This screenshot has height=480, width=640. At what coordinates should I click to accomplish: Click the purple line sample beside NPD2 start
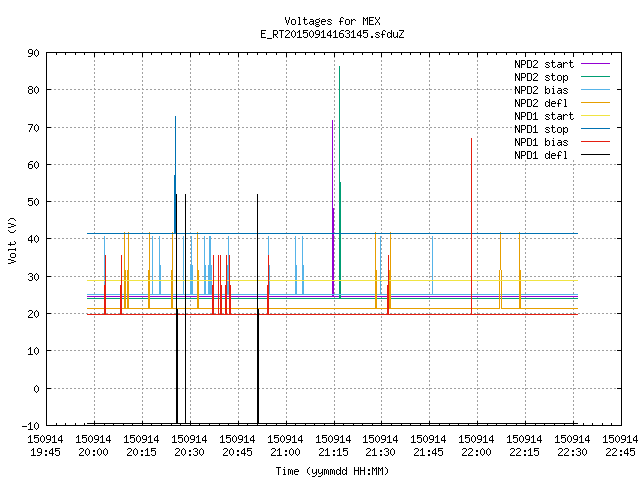click(596, 64)
